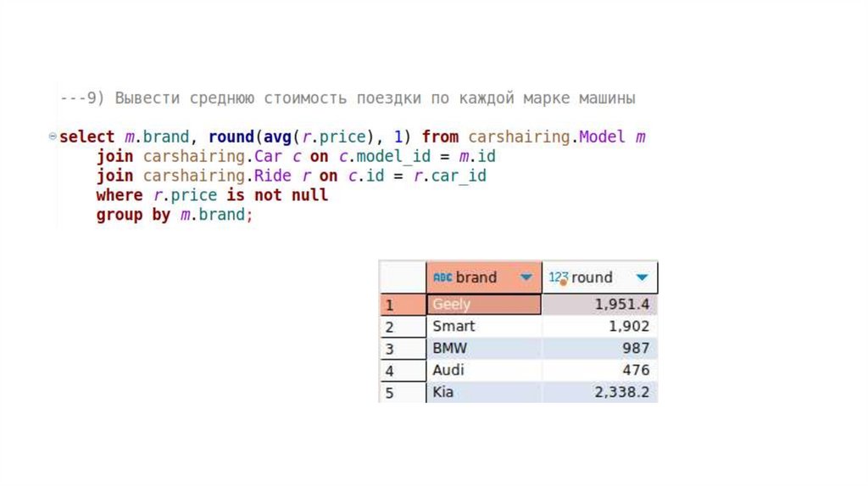The width and height of the screenshot is (868, 487).
Task: Open the round column filter dropdown
Action: point(642,277)
